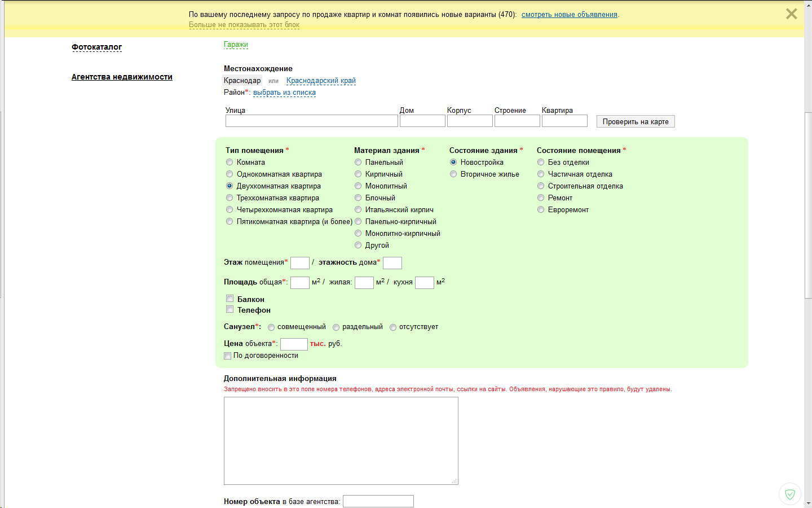
Task: Select Двухкомнатная квартира option
Action: pyautogui.click(x=230, y=186)
